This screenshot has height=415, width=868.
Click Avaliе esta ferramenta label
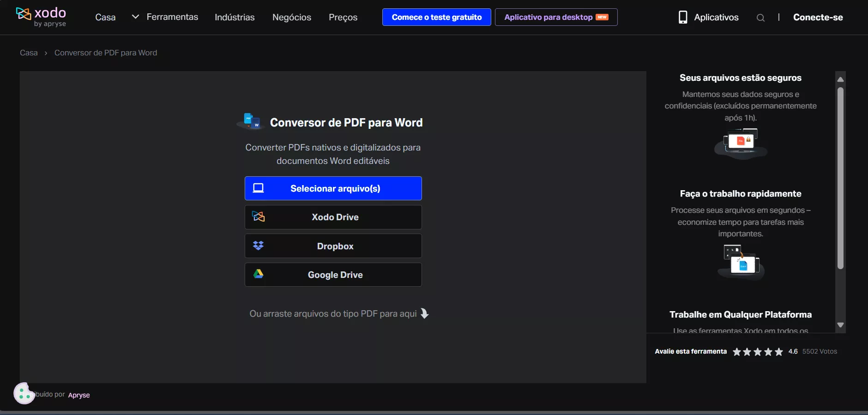[x=691, y=351]
